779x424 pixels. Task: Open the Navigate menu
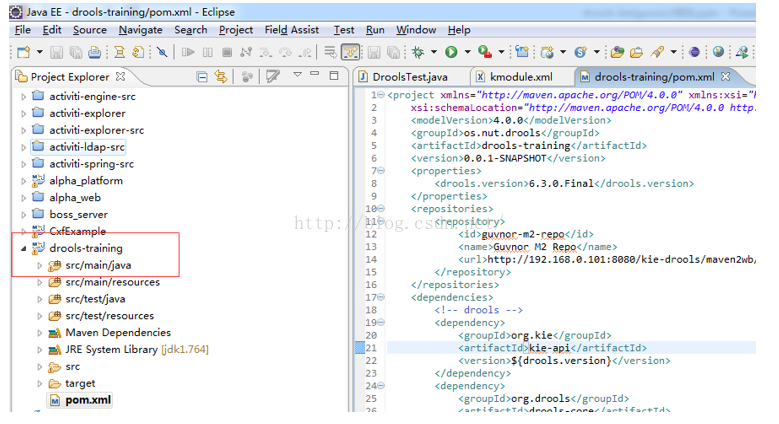pos(141,30)
